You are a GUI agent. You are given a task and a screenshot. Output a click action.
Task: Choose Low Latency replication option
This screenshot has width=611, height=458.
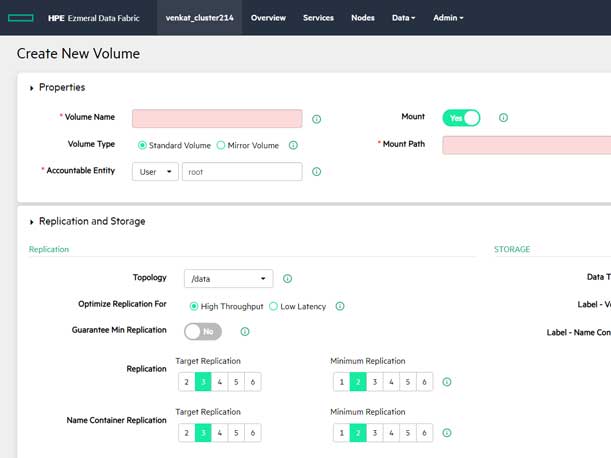tap(274, 306)
